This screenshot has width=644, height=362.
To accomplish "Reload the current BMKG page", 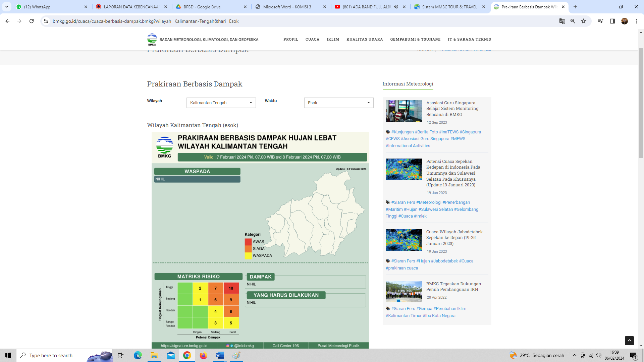I will tap(32, 21).
